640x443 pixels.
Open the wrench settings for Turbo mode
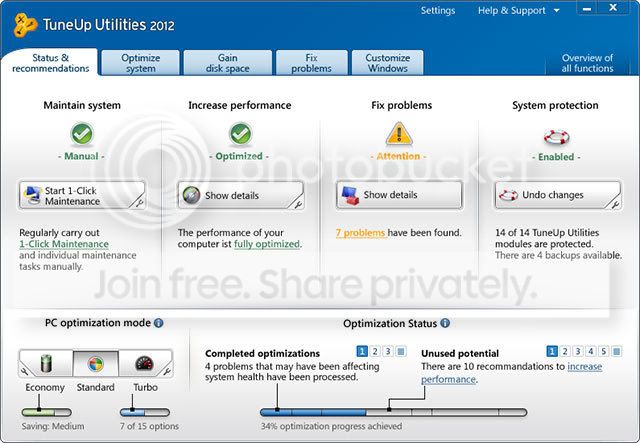pyautogui.click(x=167, y=371)
